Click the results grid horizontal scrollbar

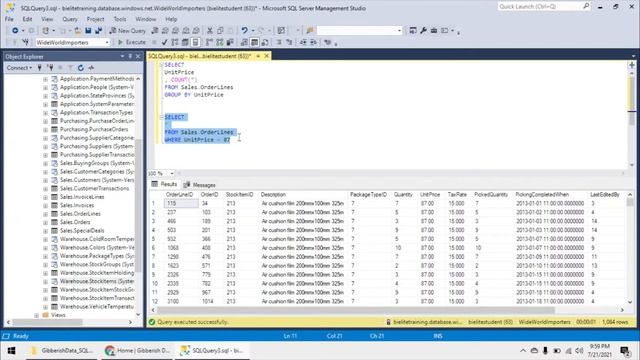point(387,310)
